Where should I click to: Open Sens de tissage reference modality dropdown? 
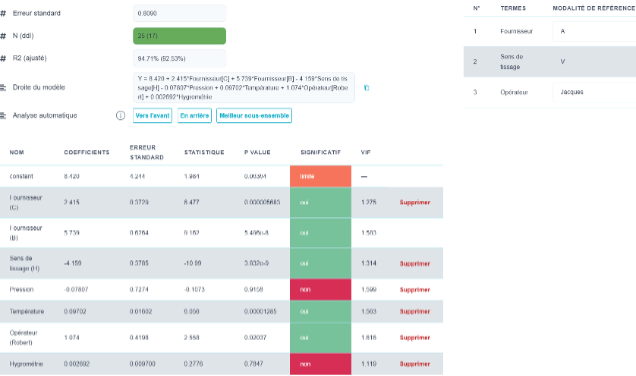pyautogui.click(x=594, y=62)
